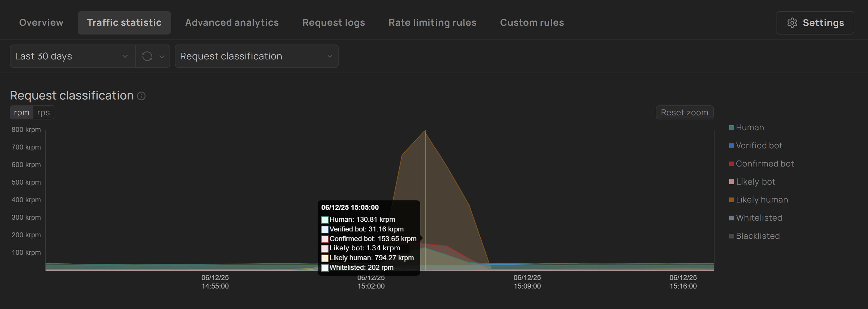The width and height of the screenshot is (868, 309).
Task: Click the 200 krpm y-axis label
Action: pyautogui.click(x=26, y=235)
